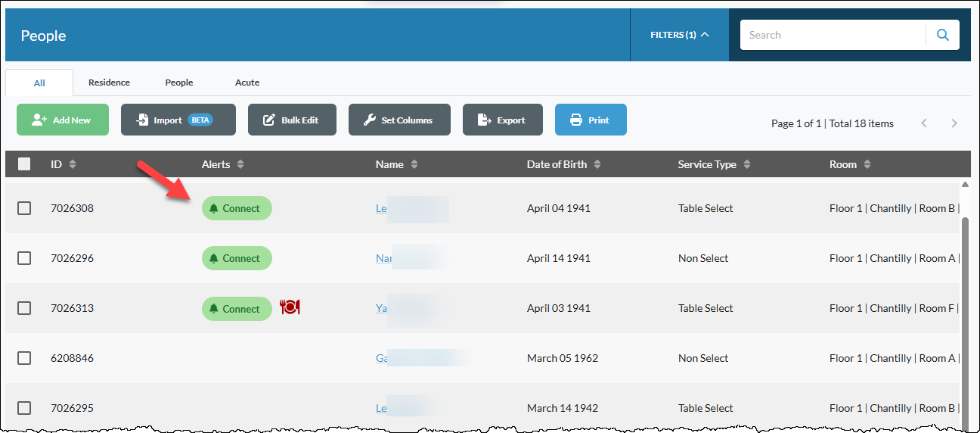Click the search magnifier icon
Viewport: 980px width, 433px height.
943,35
